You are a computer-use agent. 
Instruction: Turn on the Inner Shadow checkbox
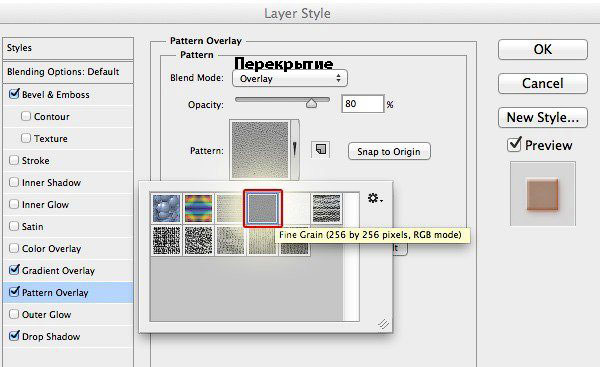(x=14, y=182)
